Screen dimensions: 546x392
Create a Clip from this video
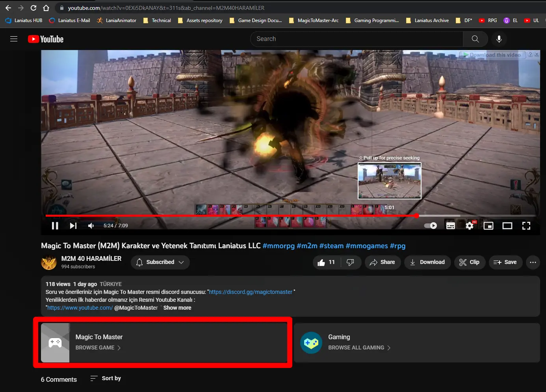point(470,262)
